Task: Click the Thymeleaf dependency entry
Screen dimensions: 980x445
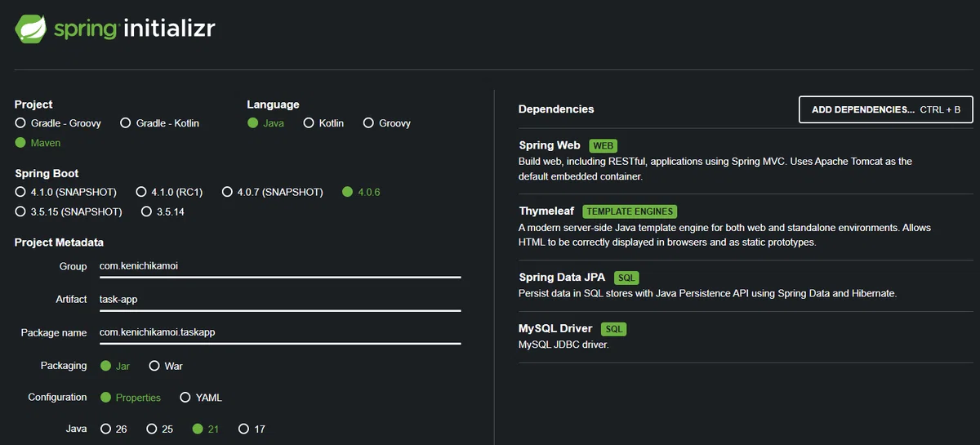Action: click(746, 226)
